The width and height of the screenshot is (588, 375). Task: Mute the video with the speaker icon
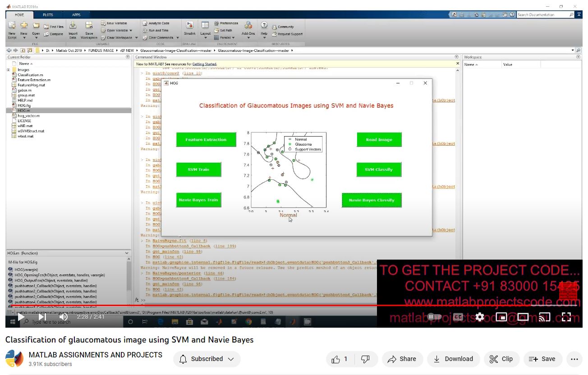tap(64, 317)
